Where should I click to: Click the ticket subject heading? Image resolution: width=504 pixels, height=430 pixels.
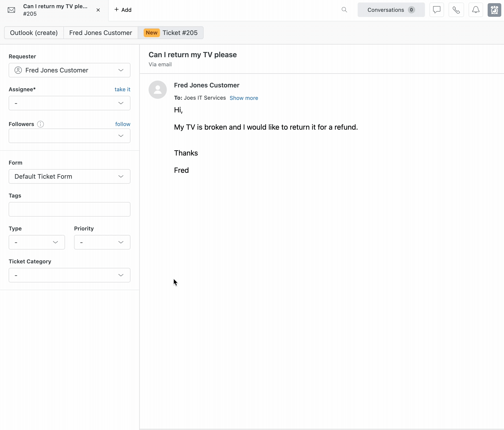pyautogui.click(x=193, y=55)
